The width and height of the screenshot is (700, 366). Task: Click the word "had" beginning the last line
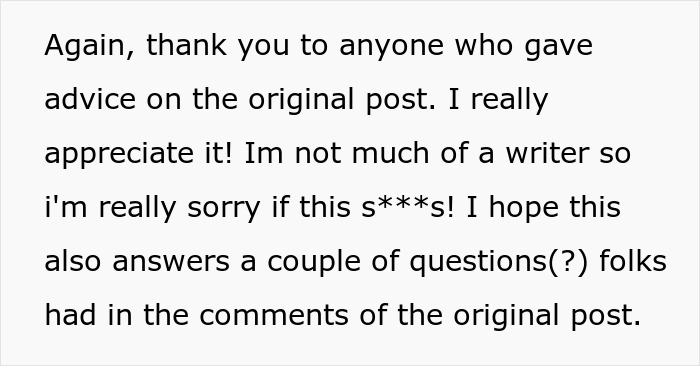coord(71,315)
